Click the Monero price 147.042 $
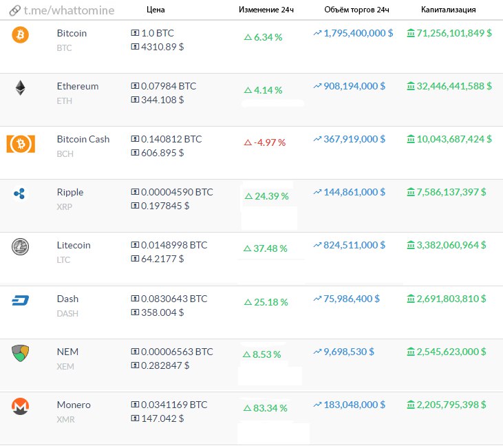Image resolution: width=503 pixels, height=448 pixels. [162, 418]
